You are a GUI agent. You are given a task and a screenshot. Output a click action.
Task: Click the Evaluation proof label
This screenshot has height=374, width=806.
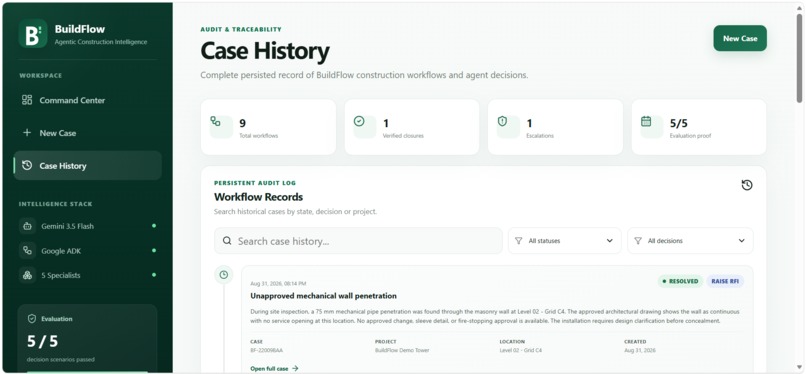(690, 136)
